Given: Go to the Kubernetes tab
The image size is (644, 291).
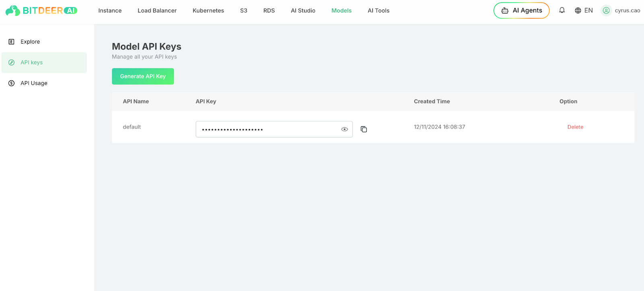Looking at the screenshot, I should coord(208,11).
